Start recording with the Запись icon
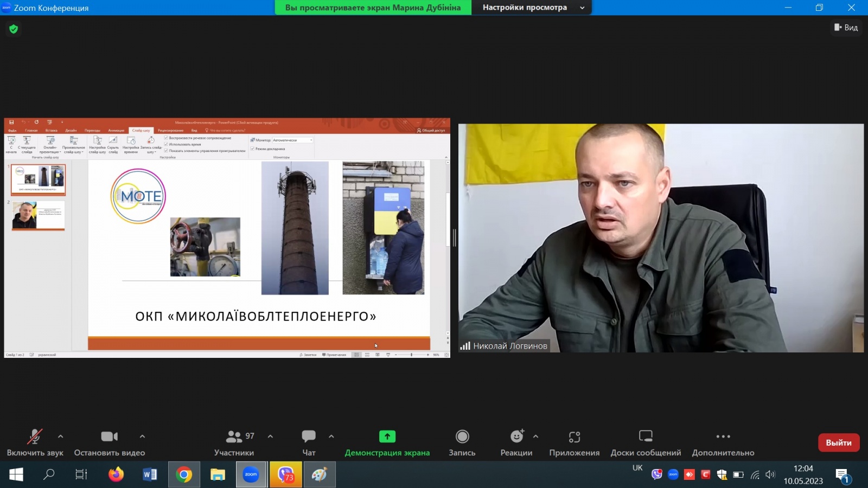Viewport: 868px width, 488px height. [x=462, y=436]
